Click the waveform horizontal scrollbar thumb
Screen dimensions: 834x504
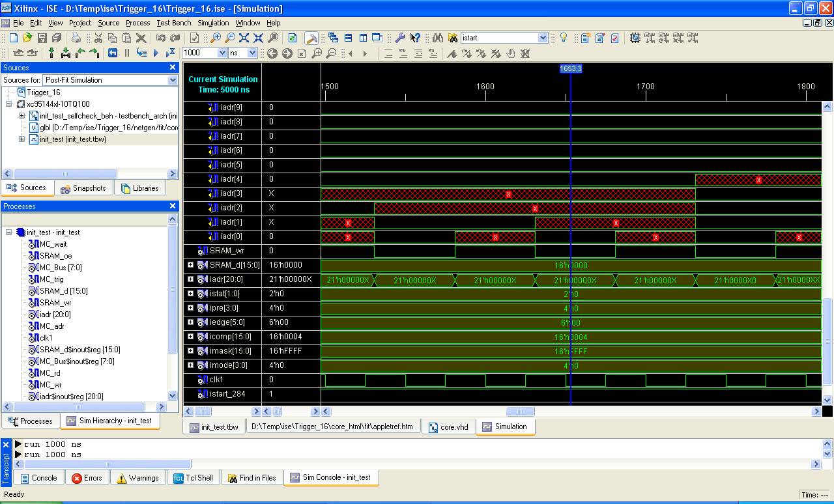point(521,412)
